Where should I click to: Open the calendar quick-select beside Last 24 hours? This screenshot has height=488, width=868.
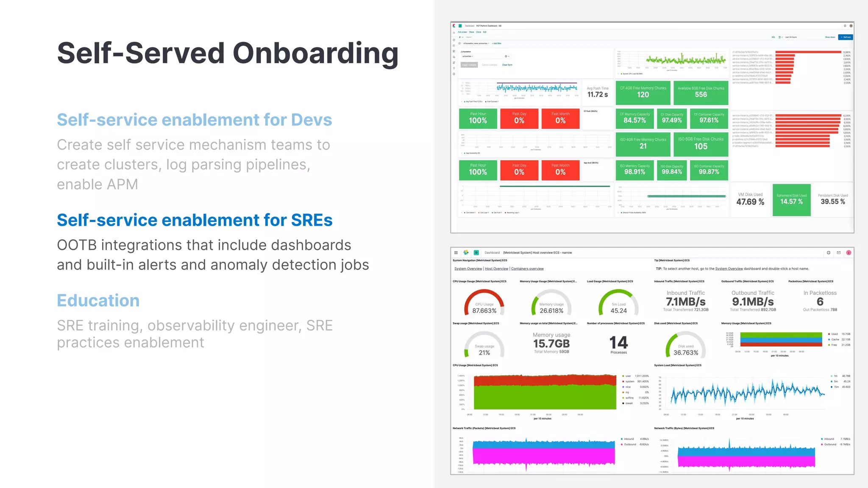point(780,37)
